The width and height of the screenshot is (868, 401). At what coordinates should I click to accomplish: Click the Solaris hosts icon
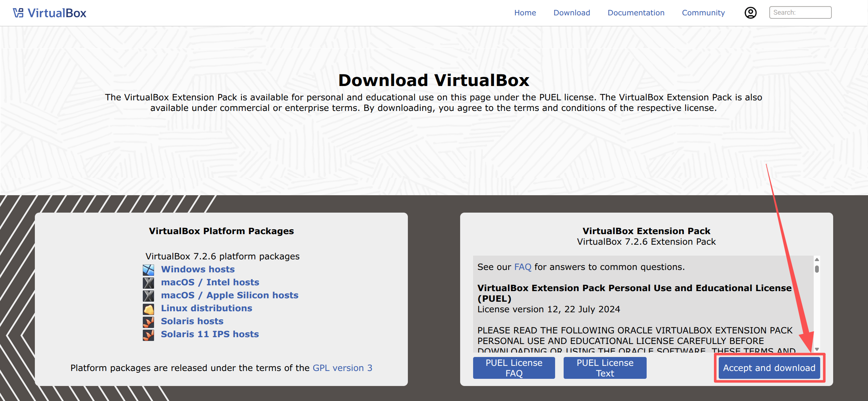tap(148, 321)
